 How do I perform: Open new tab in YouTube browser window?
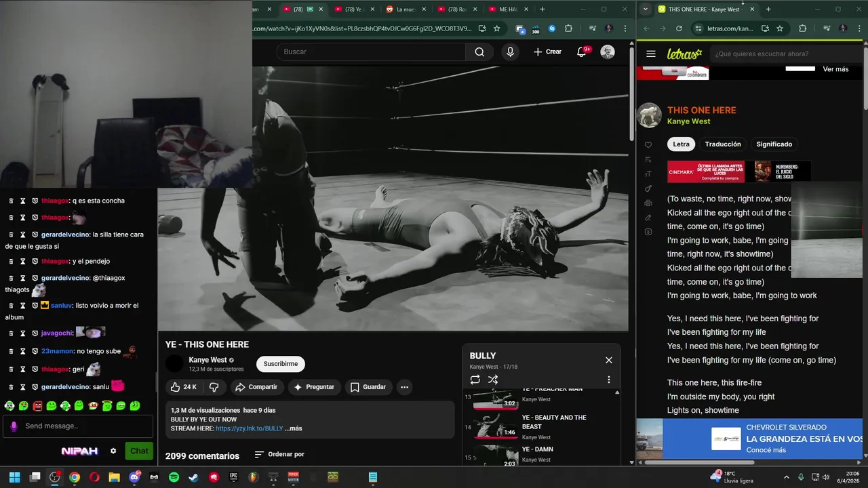[x=542, y=9]
